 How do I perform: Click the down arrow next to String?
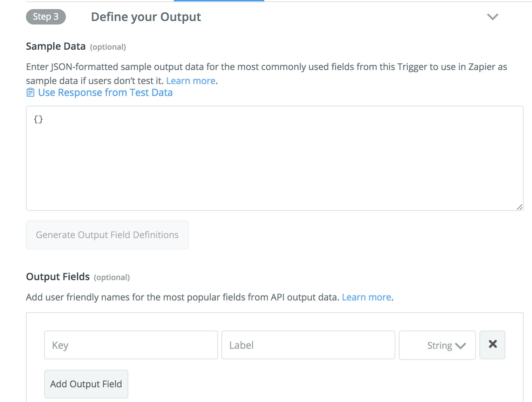coord(460,346)
